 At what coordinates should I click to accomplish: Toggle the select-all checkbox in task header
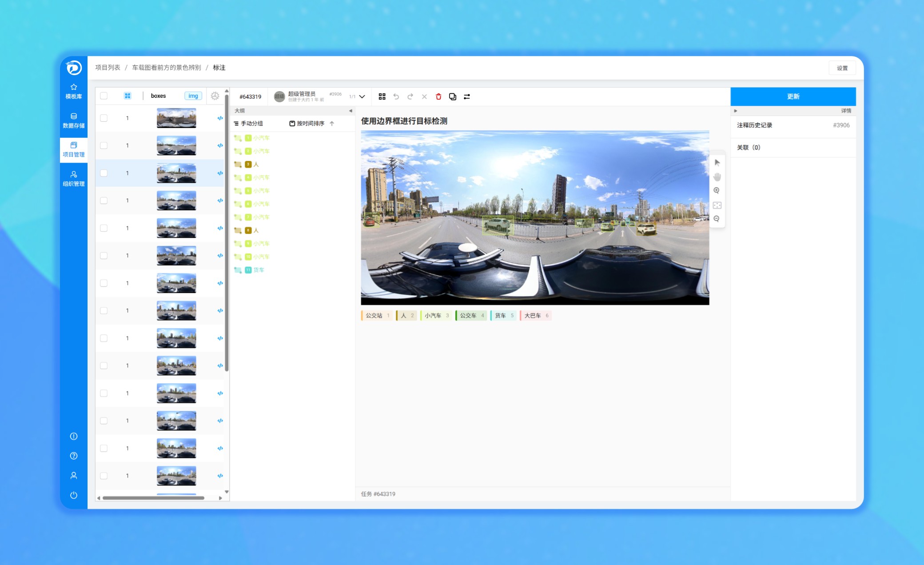[x=104, y=96]
